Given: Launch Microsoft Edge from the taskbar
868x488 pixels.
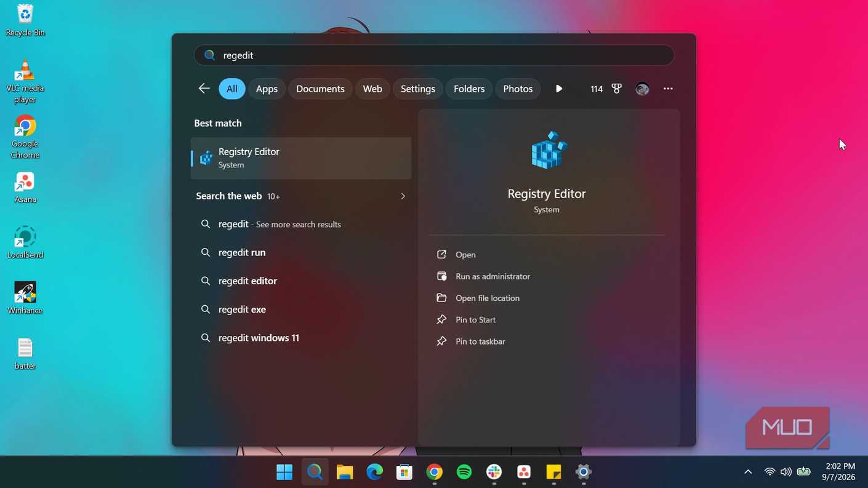Looking at the screenshot, I should (374, 472).
